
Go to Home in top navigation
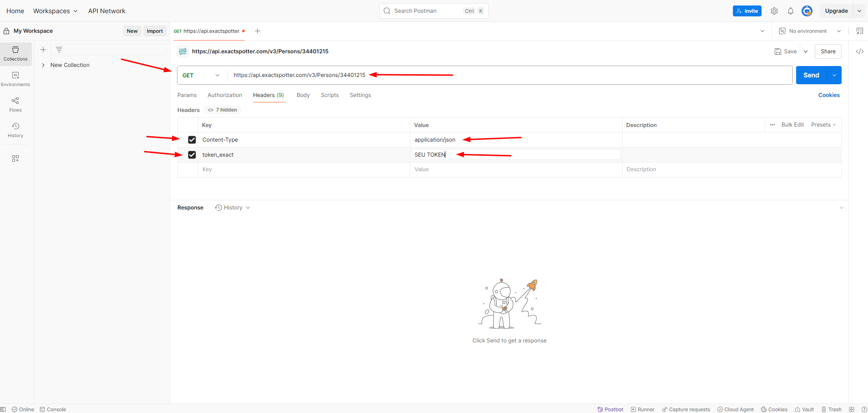pyautogui.click(x=15, y=11)
